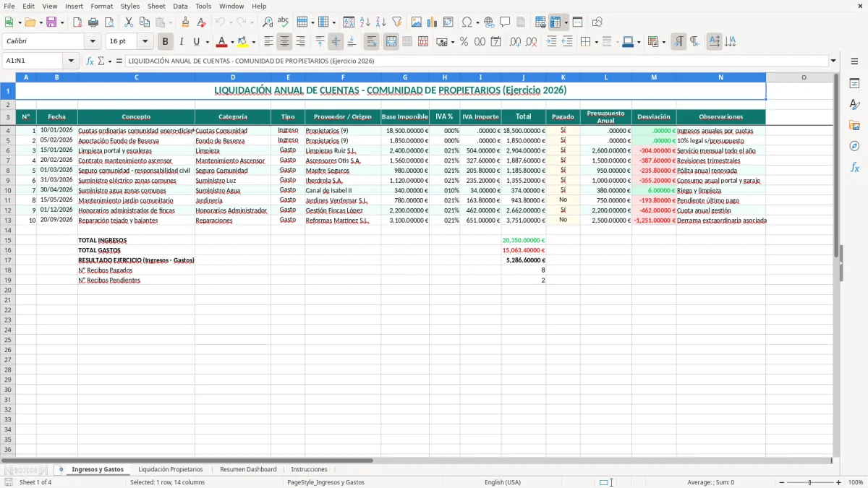Click the Copy icon
The height and width of the screenshot is (488, 868).
(x=145, y=22)
